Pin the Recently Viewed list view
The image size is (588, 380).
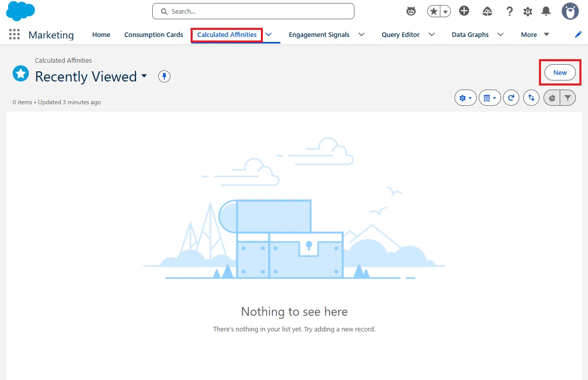pos(164,76)
